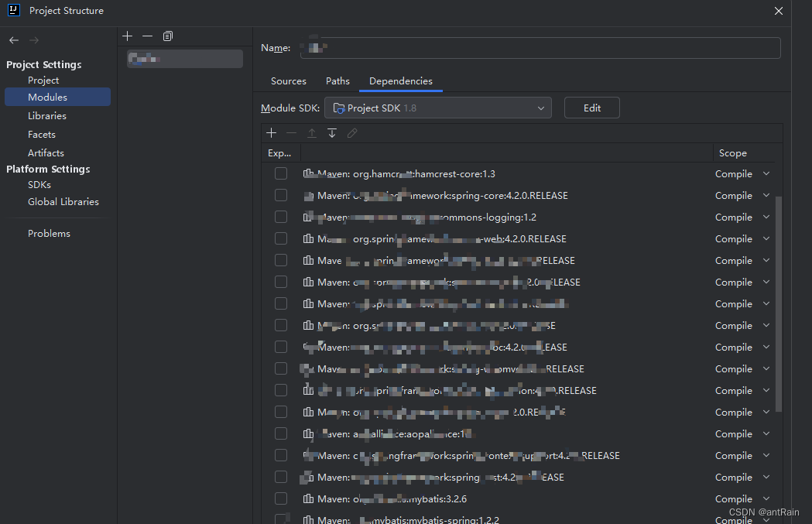Tick the export checkbox for mybatis:3.2.6
812x524 pixels.
(x=281, y=498)
